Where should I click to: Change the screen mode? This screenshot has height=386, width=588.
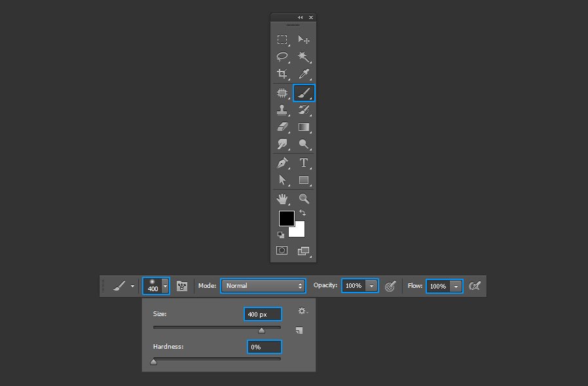(304, 251)
